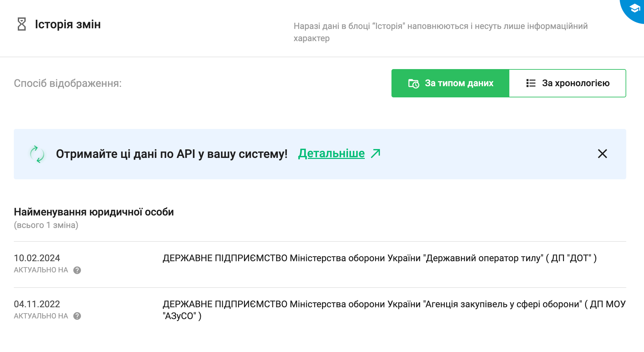
Task: Click the Найменування юридичної особи heading
Action: click(x=94, y=212)
